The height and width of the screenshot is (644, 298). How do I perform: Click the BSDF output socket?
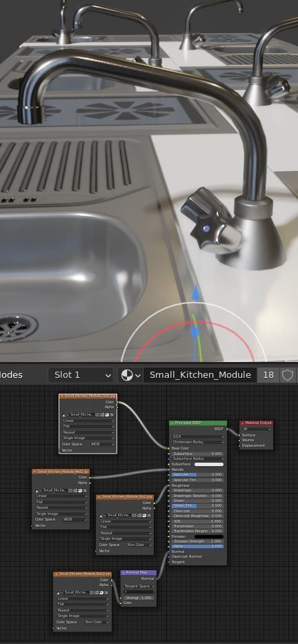coord(226,429)
